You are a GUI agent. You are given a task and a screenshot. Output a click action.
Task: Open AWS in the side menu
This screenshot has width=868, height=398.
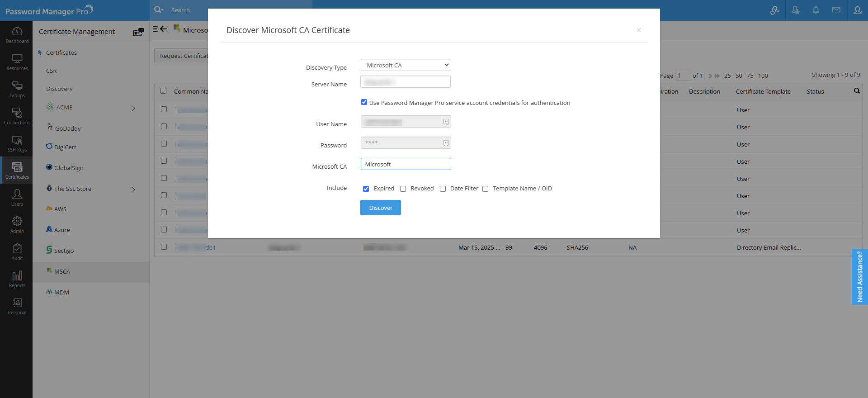60,209
